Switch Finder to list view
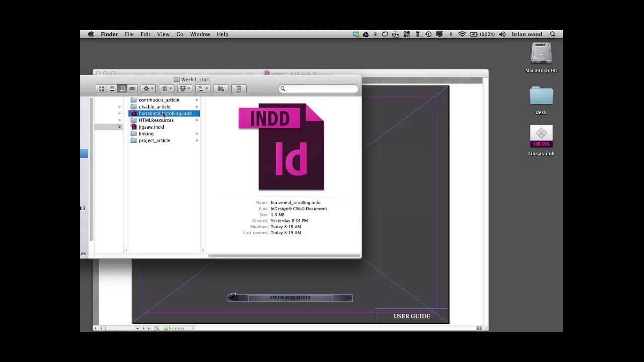The height and width of the screenshot is (362, 644). pyautogui.click(x=112, y=88)
